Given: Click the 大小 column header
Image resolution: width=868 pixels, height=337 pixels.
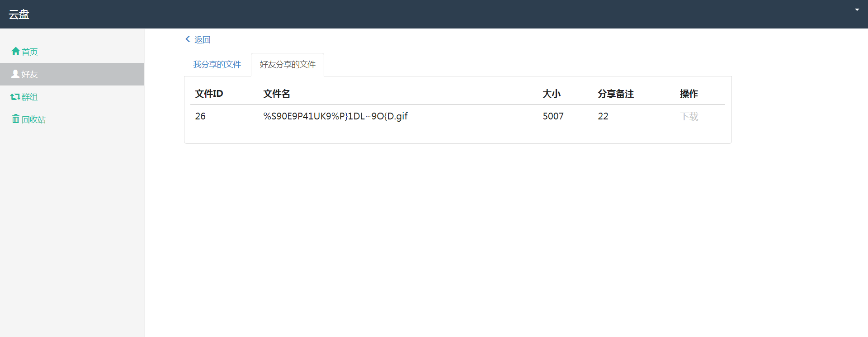Looking at the screenshot, I should click(x=552, y=94).
